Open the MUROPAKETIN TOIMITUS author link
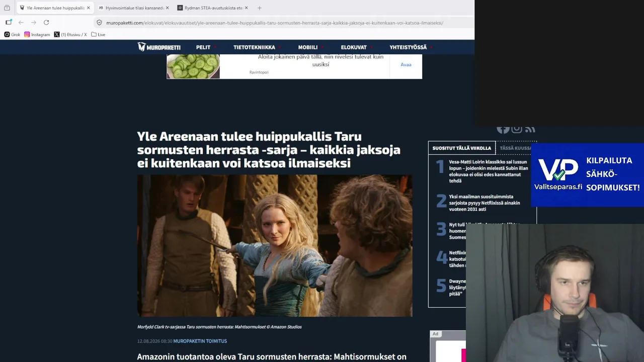Screen dimensions: 644x362 click(200, 341)
